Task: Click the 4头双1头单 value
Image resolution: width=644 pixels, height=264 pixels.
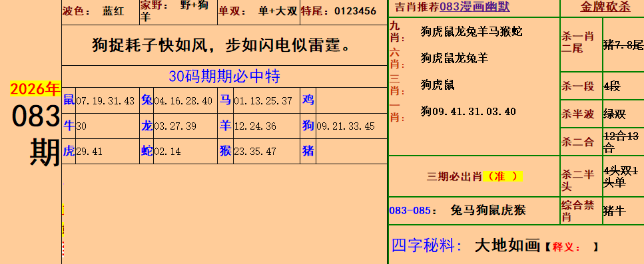Action: pos(621,177)
